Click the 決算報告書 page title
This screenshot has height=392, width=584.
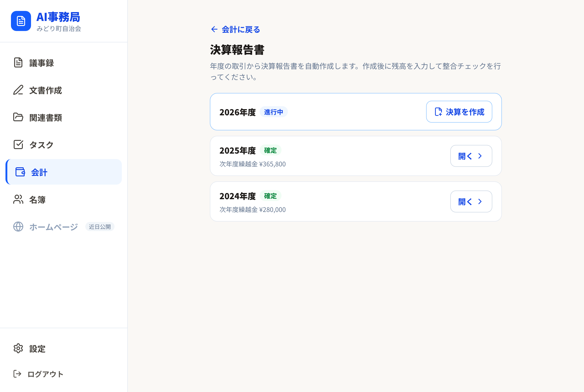(237, 50)
